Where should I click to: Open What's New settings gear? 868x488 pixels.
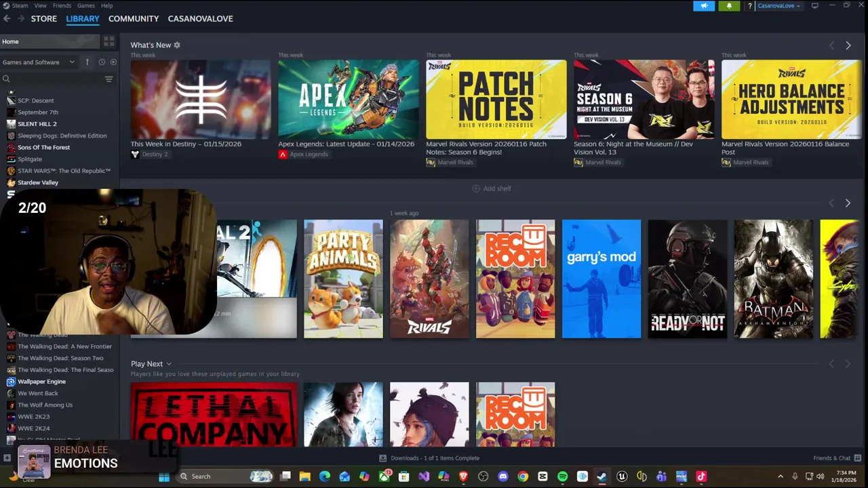pyautogui.click(x=177, y=45)
